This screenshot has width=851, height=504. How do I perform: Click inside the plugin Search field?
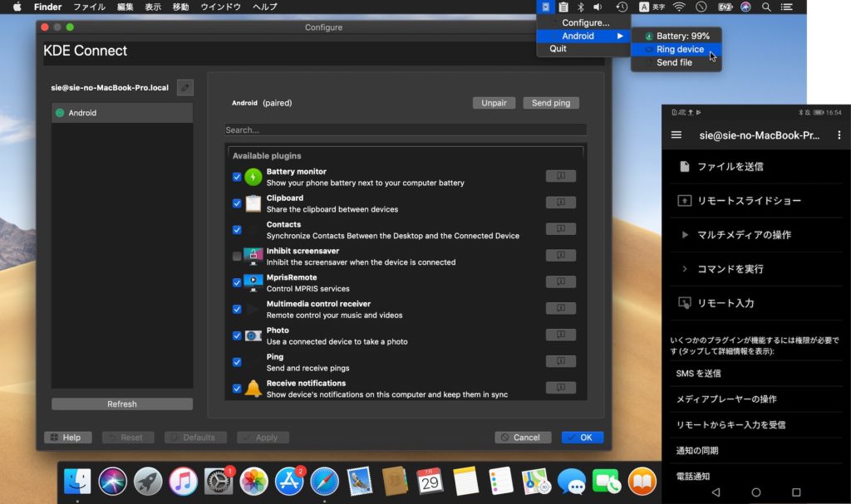pos(405,130)
